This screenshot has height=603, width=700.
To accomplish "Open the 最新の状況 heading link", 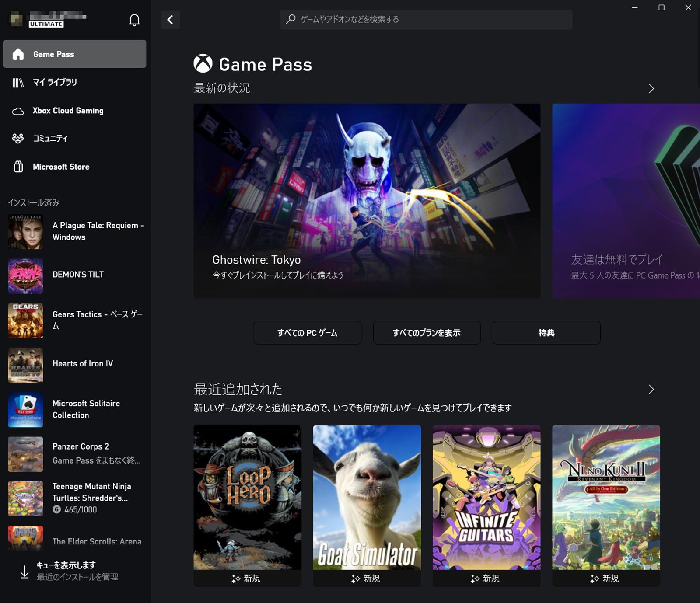I will 222,88.
